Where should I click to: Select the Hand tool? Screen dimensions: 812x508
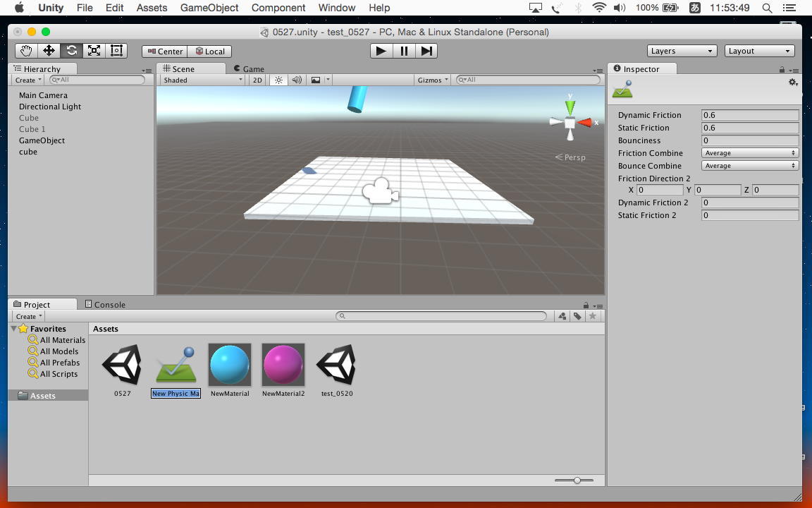[x=26, y=51]
